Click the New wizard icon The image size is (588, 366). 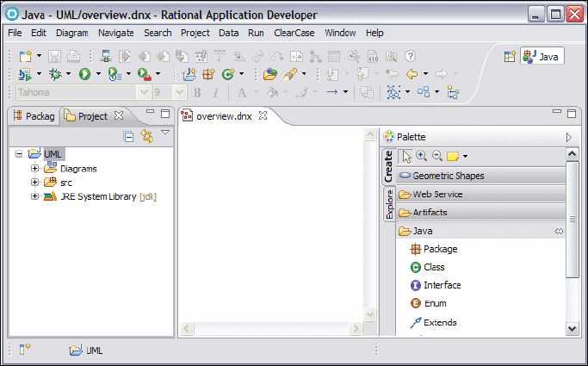[x=26, y=56]
